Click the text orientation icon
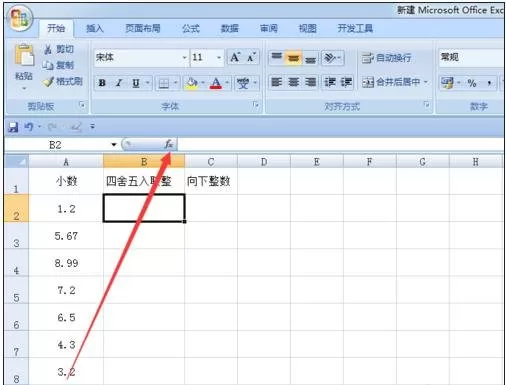 coord(330,58)
